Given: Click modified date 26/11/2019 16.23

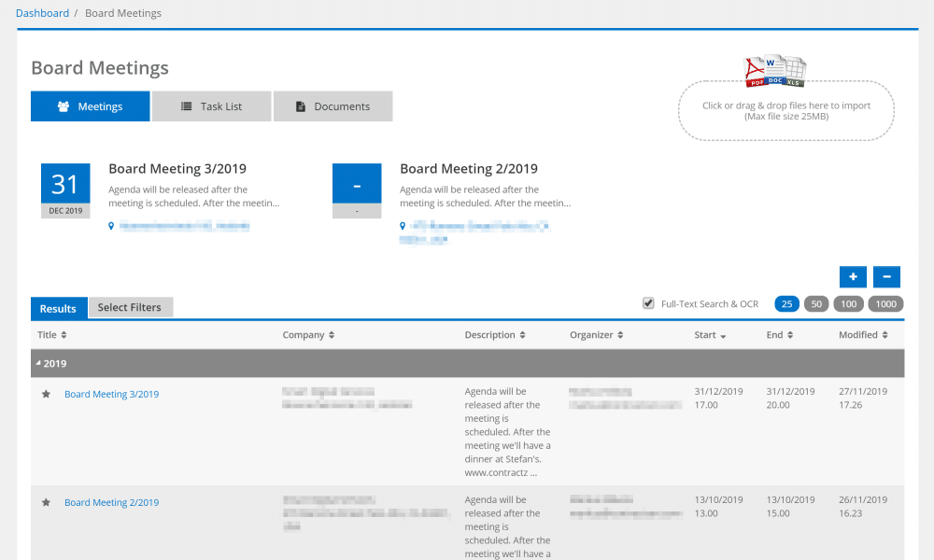Looking at the screenshot, I should click(x=863, y=507).
